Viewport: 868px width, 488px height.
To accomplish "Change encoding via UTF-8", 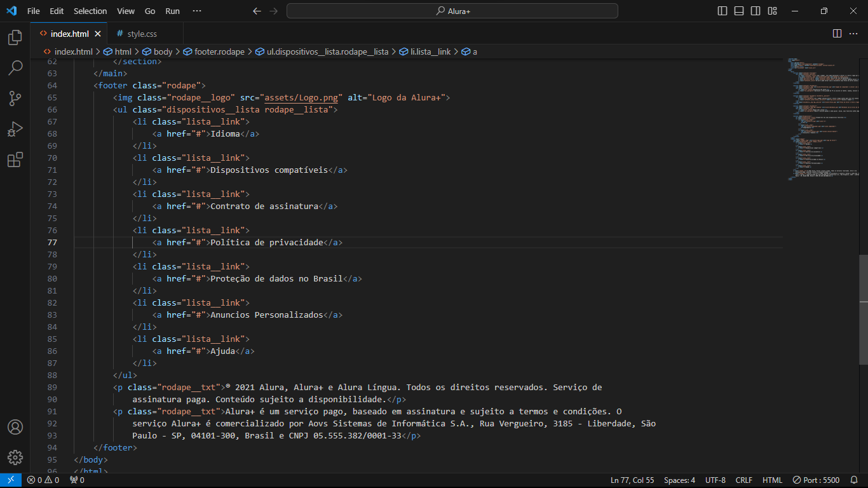I will click(715, 480).
